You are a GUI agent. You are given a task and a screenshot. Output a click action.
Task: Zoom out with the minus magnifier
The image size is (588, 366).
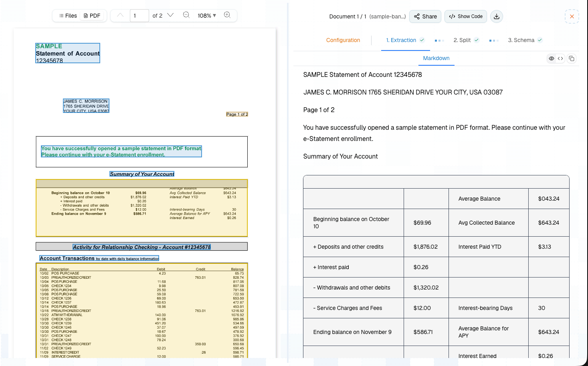click(x=186, y=15)
